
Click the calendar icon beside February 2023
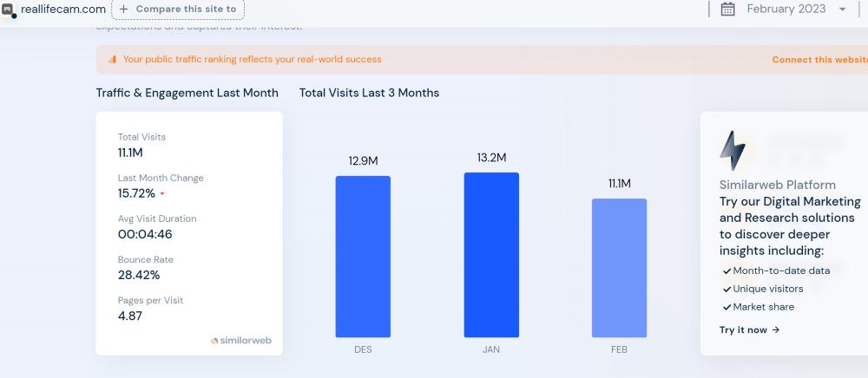pos(728,9)
